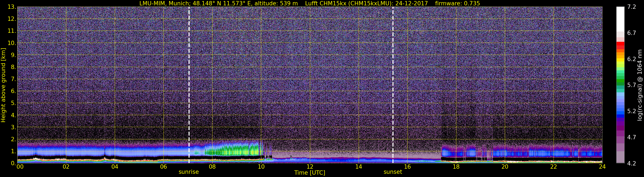
Task: Click the '5.' height tick label
Action: pos(13,103)
